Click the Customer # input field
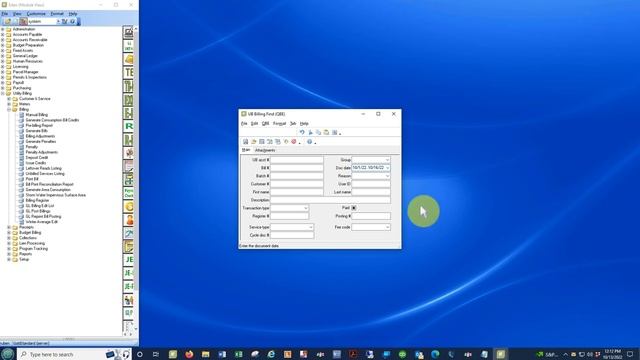This screenshot has height=360, width=640. (297, 184)
